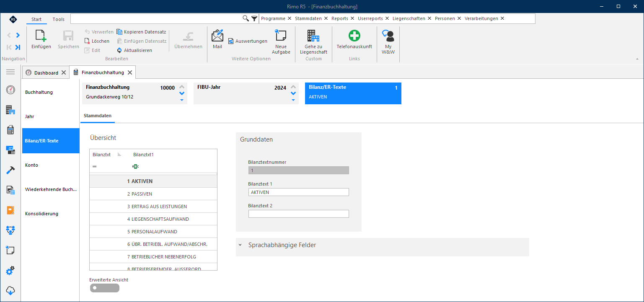The height and width of the screenshot is (302, 644).
Task: Click the Aktualisieren refresh button
Action: pos(134,50)
